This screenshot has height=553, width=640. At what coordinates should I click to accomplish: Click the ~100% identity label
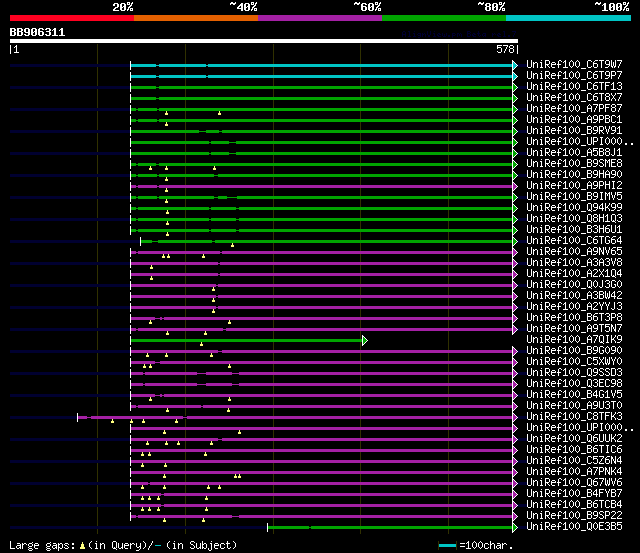[612, 7]
